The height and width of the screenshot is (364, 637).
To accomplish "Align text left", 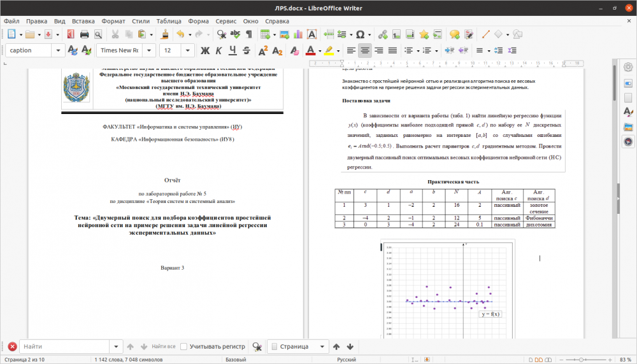I will pyautogui.click(x=351, y=50).
